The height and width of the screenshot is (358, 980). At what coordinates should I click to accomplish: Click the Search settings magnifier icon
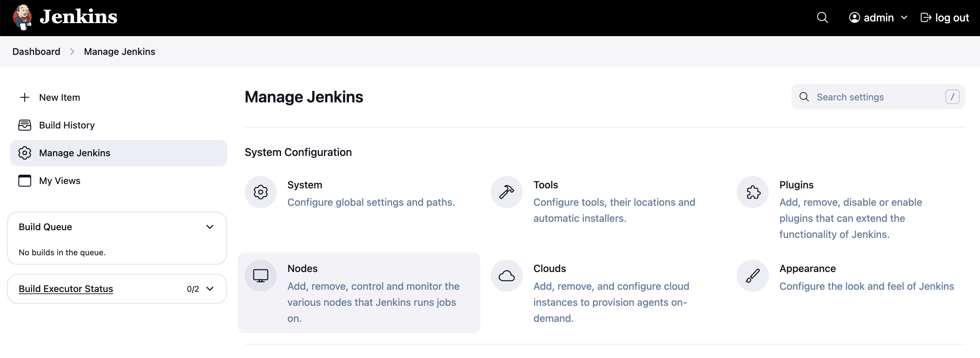804,97
